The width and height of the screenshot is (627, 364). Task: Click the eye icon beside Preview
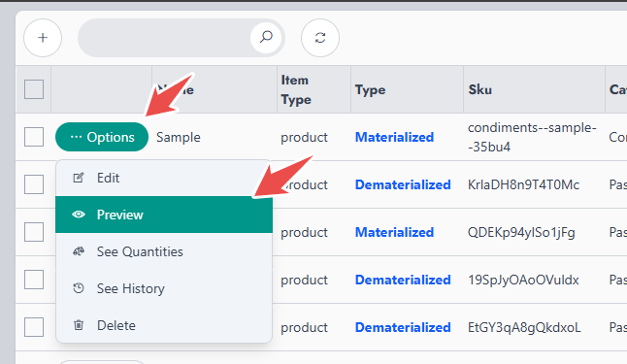click(79, 215)
